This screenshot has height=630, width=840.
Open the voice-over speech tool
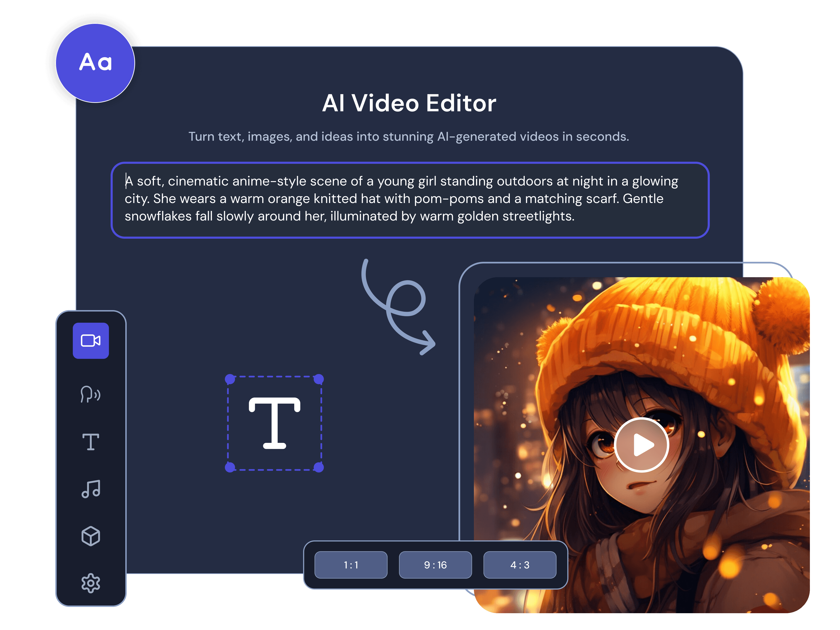pyautogui.click(x=90, y=394)
